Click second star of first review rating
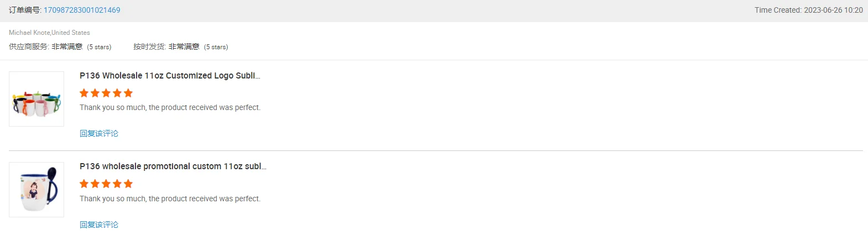This screenshot has height=240, width=868. [x=95, y=93]
